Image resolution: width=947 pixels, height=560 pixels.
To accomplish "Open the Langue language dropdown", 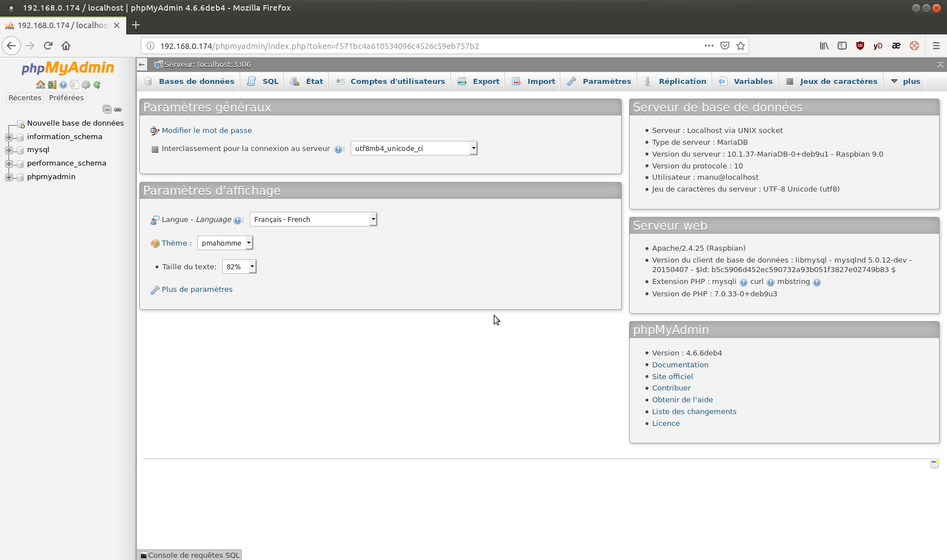I will (313, 220).
